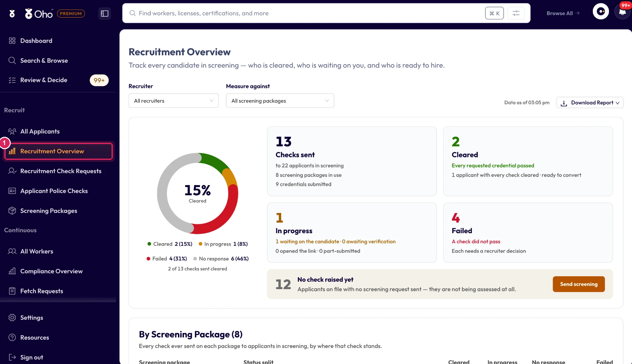
Task: Open the notifications bell
Action: point(622,12)
